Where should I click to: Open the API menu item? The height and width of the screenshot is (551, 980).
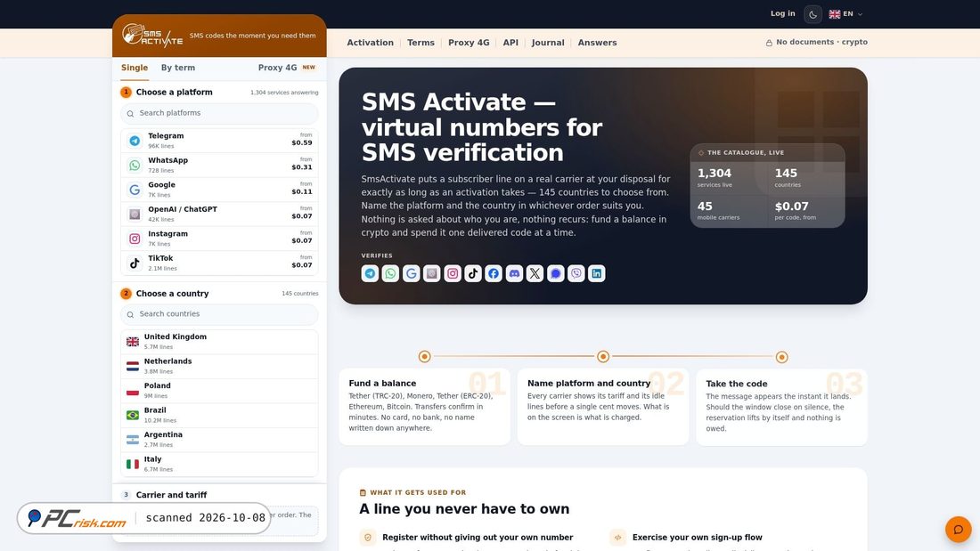click(x=510, y=43)
